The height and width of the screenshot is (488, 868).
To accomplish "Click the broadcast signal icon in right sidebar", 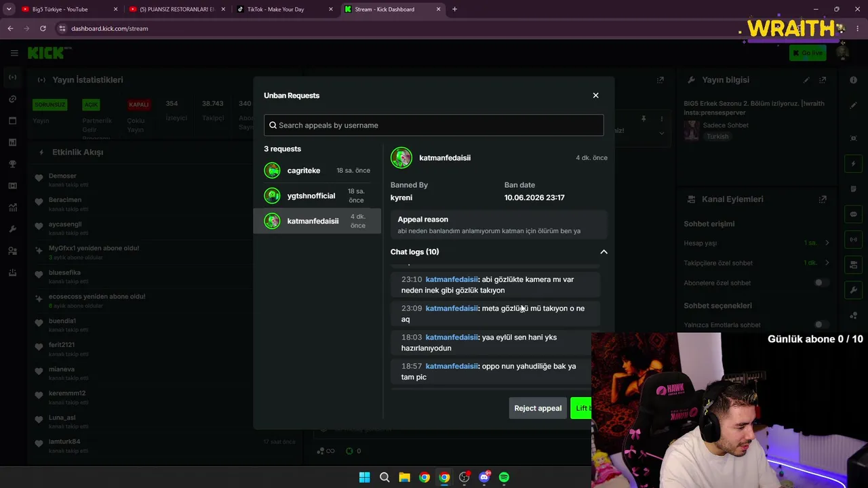I will pyautogui.click(x=853, y=239).
